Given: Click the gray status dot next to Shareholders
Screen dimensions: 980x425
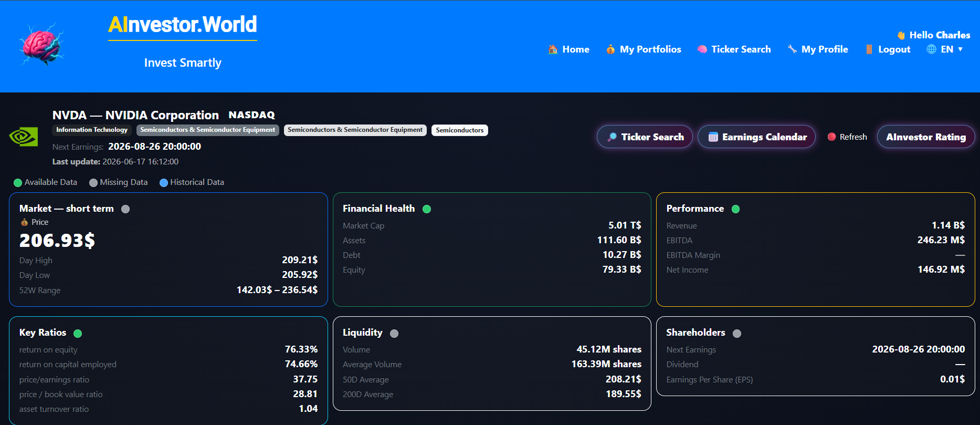Looking at the screenshot, I should 737,334.
